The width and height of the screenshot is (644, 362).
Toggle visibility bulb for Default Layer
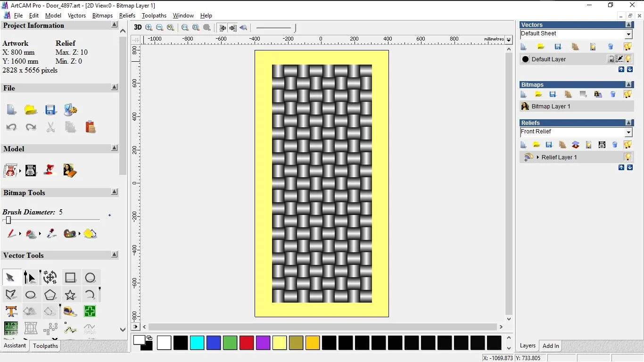(628, 59)
